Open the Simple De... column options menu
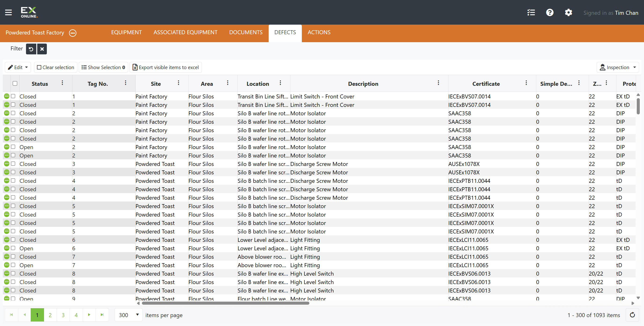 click(x=579, y=83)
